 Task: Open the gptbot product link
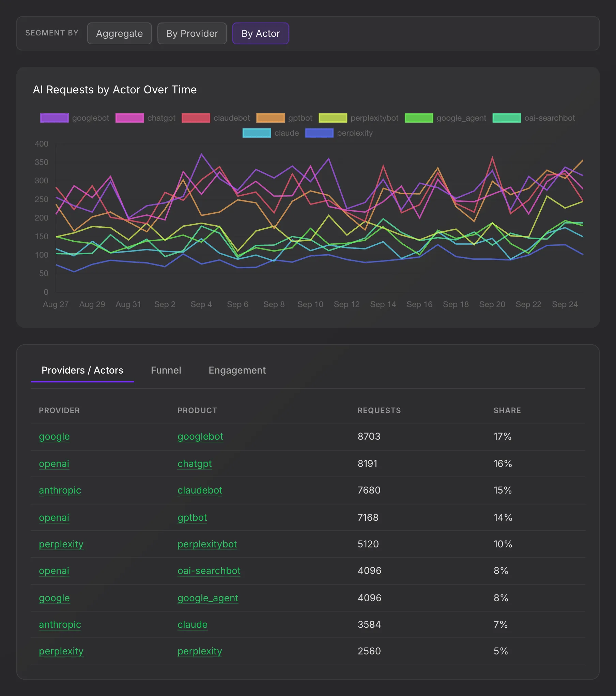(192, 518)
